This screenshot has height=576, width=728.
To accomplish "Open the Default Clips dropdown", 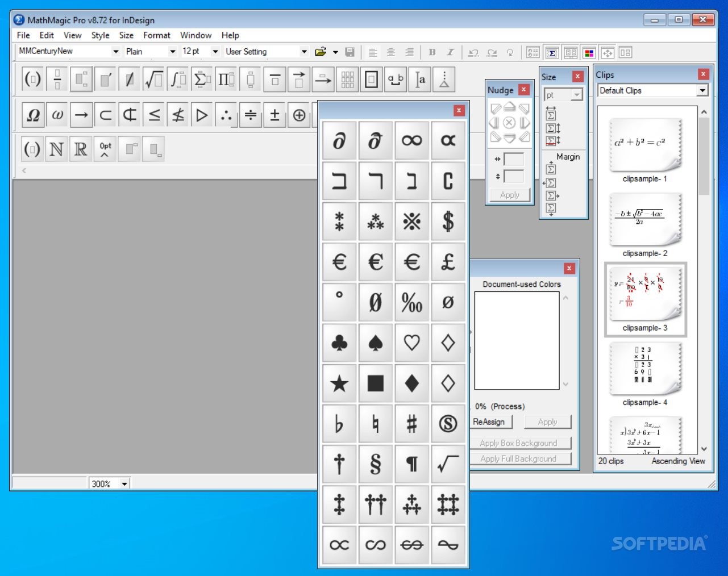I will point(702,90).
